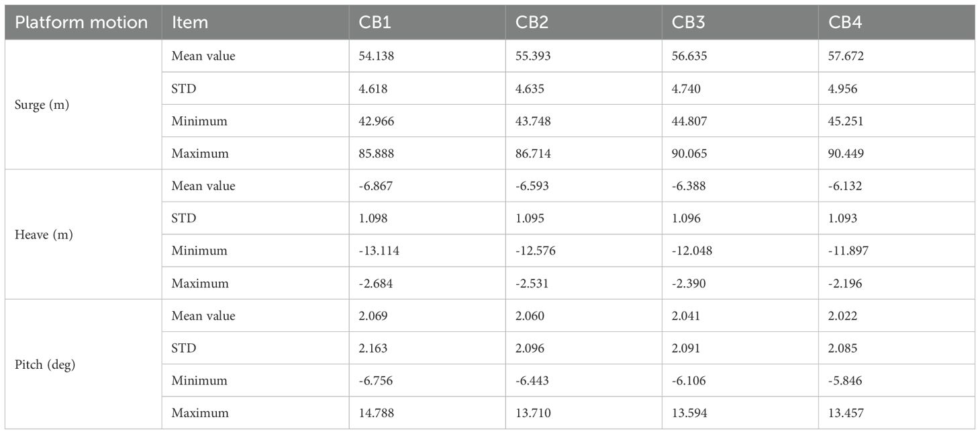Click the CB2 heave mean value -6.593
This screenshot has height=434, width=980.
coord(532,186)
